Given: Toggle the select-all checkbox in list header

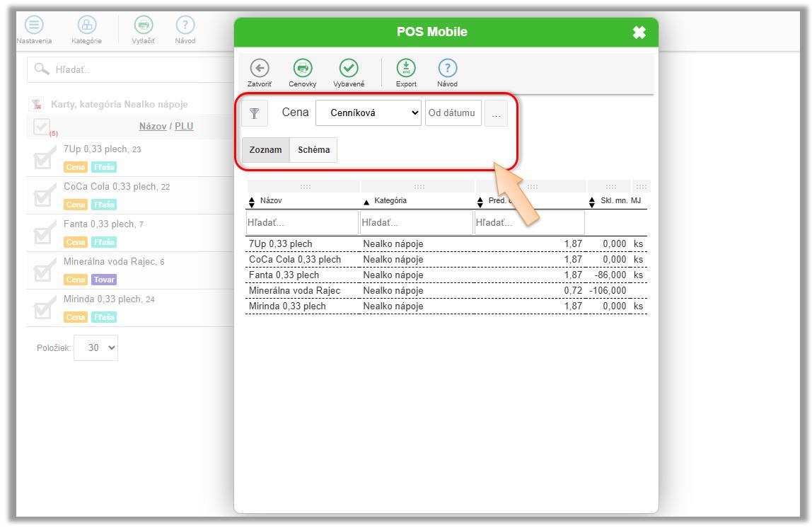Looking at the screenshot, I should [x=42, y=127].
